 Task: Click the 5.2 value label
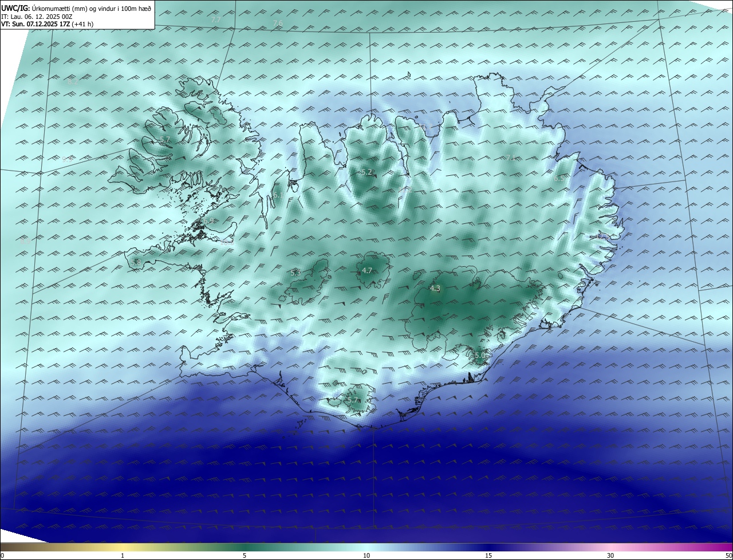(x=367, y=172)
